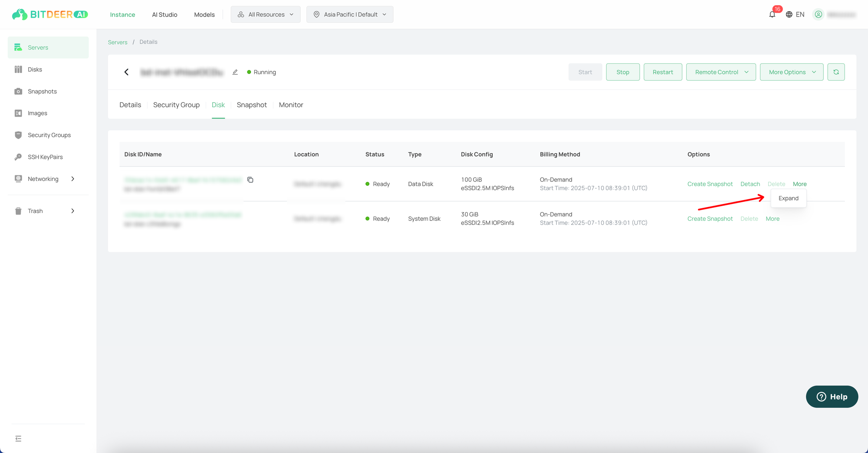Click the 'System Disk' type cell
The width and height of the screenshot is (868, 453).
coord(424,219)
